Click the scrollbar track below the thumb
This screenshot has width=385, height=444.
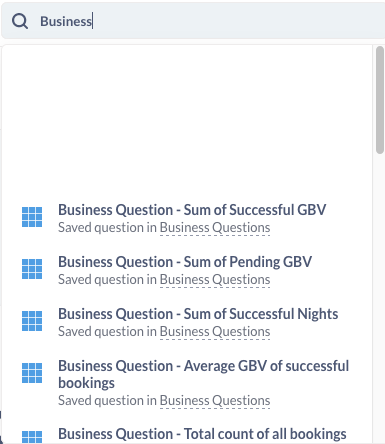[380, 297]
